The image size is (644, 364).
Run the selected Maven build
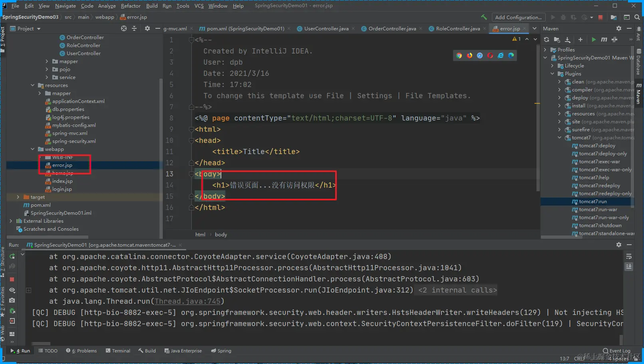point(594,40)
